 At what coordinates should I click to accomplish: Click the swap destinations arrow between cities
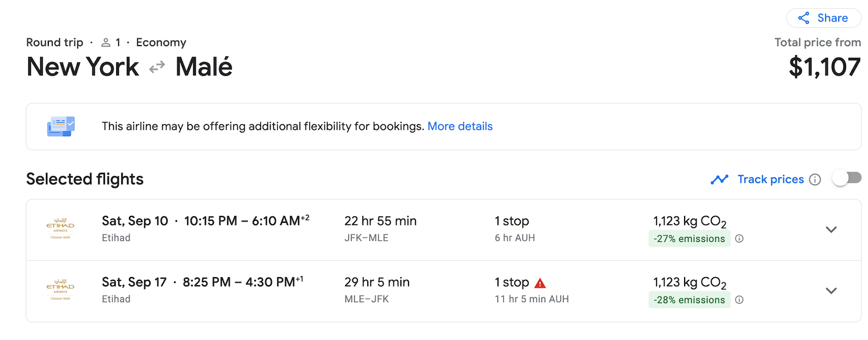pos(156,67)
